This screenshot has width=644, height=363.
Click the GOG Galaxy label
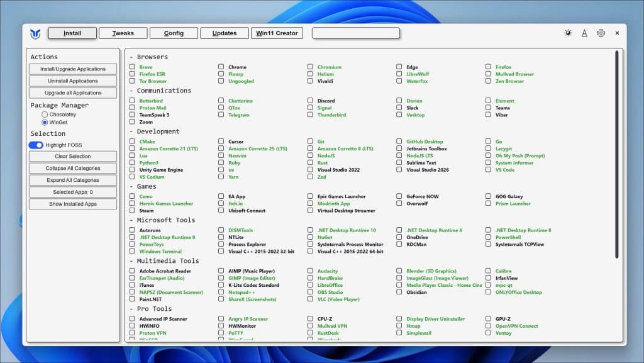tap(509, 197)
